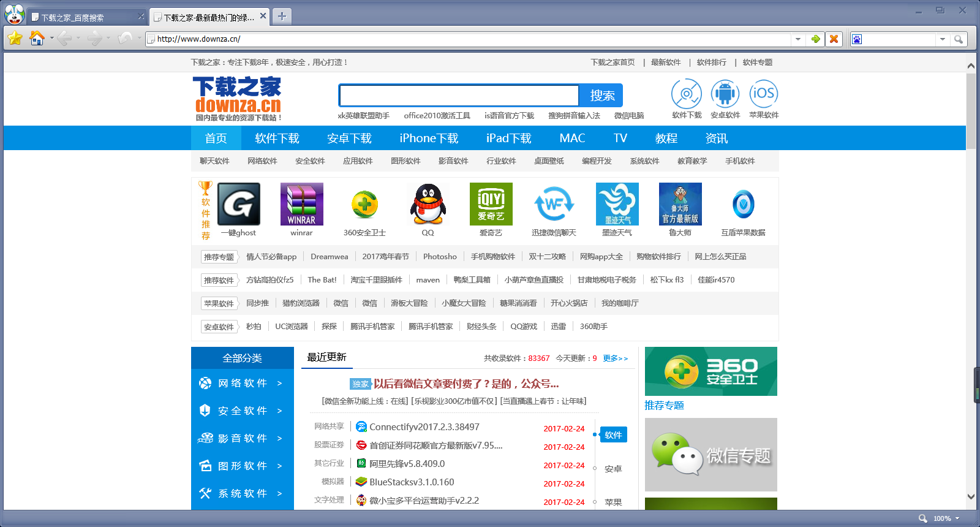Open the winrar app icon

[x=302, y=204]
